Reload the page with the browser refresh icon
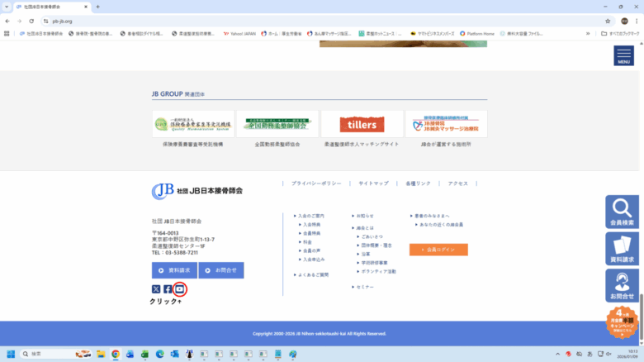 tap(31, 21)
